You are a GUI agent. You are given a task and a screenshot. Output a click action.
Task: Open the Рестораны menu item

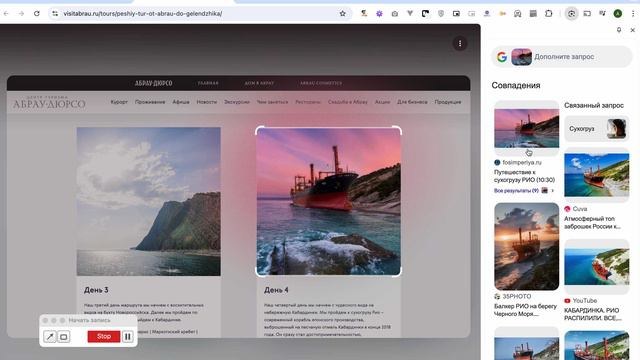(308, 102)
